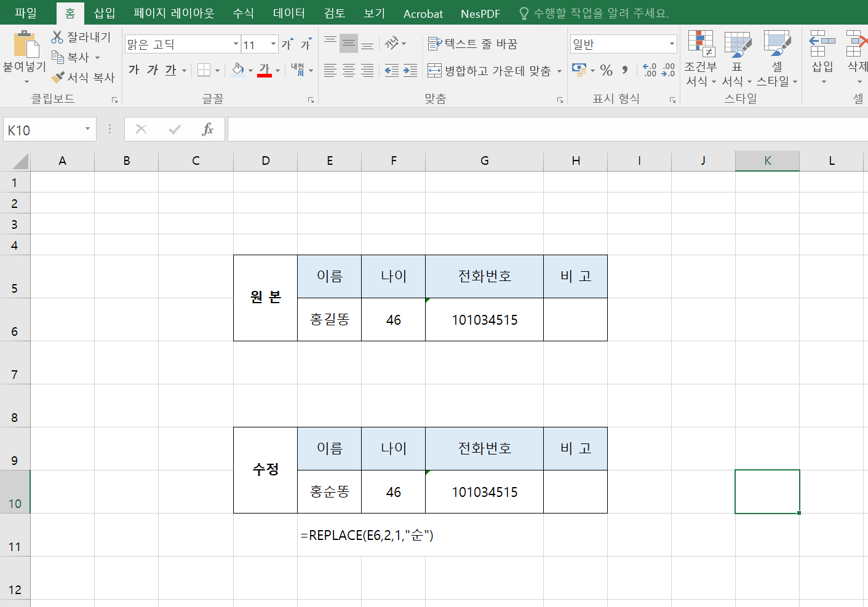Click the fill color paint bucket icon
Screen dimensions: 868x607
point(237,70)
